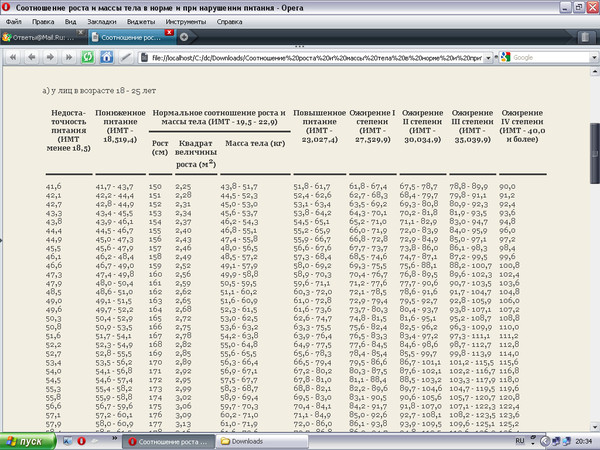Reload the page with green Reload icon
Viewport: 600px width, 450px height.
tap(88, 57)
